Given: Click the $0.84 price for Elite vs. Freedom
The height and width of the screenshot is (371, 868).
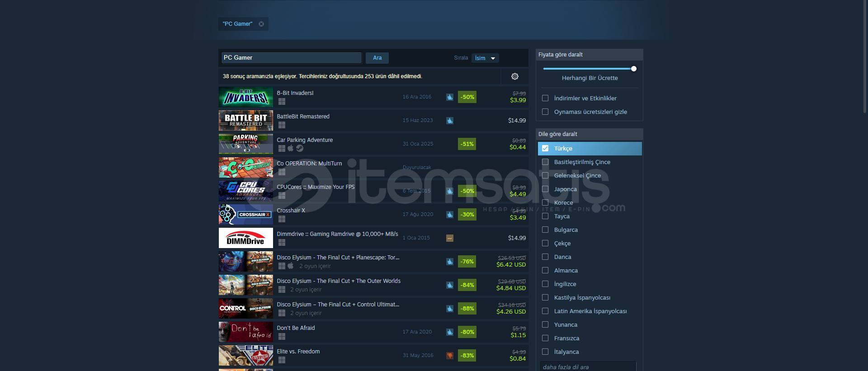Looking at the screenshot, I should coord(518,359).
